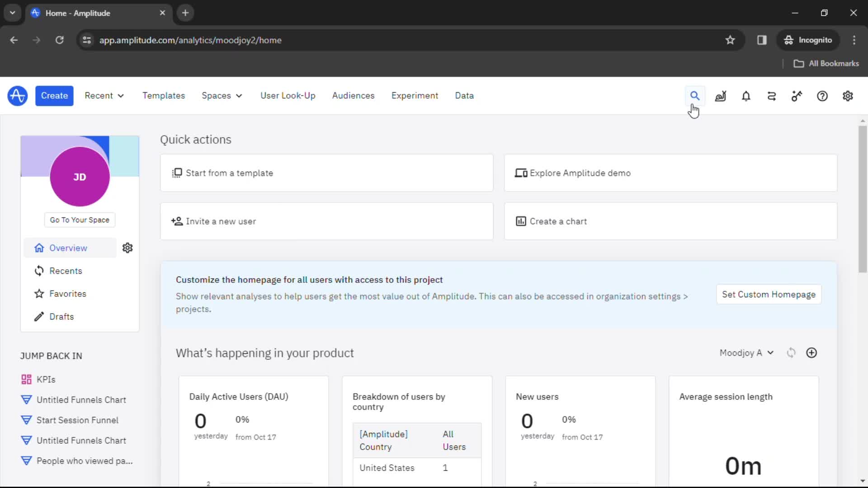This screenshot has height=488, width=868.
Task: Open notifications bell icon
Action: (x=746, y=96)
